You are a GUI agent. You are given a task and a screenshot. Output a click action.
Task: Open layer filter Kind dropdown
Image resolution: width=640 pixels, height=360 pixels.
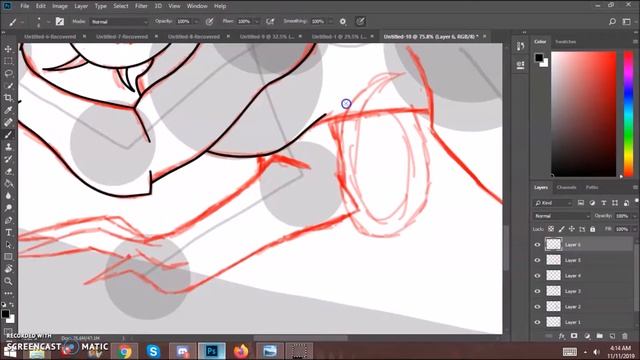tap(553, 203)
